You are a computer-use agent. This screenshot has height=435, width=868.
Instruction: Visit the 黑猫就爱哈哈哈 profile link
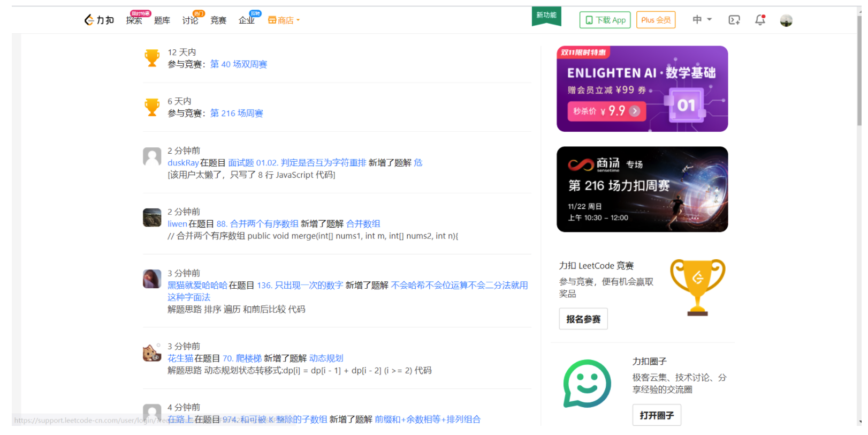tap(197, 286)
